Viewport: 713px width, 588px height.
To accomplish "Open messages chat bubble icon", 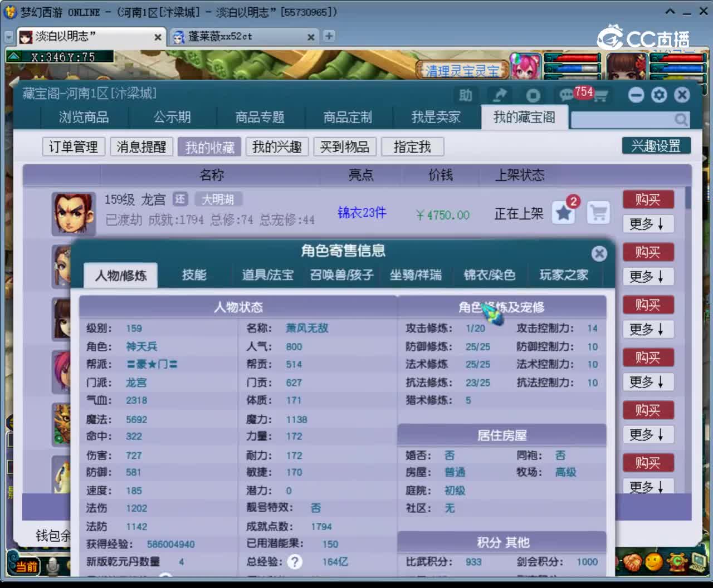I will point(567,95).
